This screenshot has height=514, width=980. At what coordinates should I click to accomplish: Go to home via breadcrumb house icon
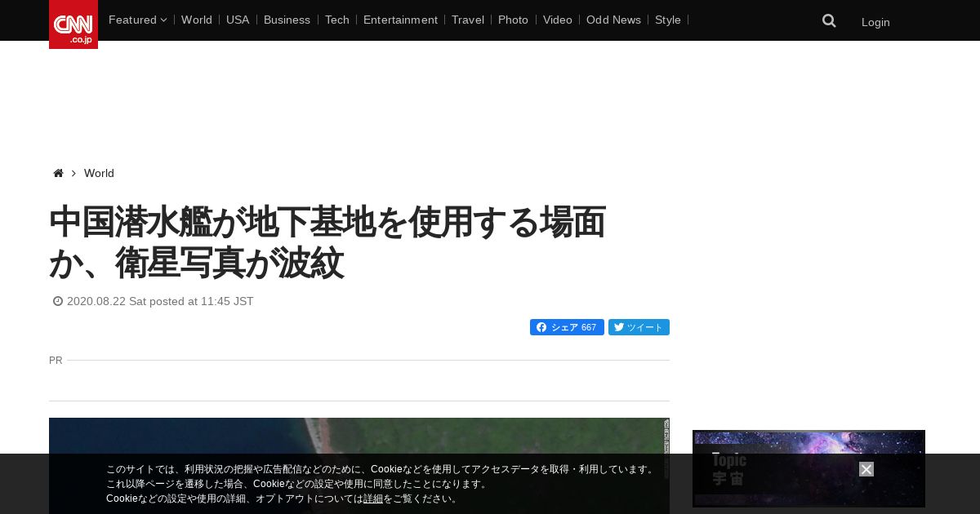(58, 173)
